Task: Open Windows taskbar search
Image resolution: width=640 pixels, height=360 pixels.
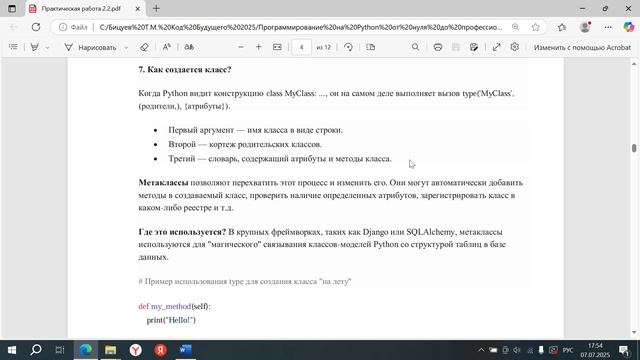Action: pos(36,350)
